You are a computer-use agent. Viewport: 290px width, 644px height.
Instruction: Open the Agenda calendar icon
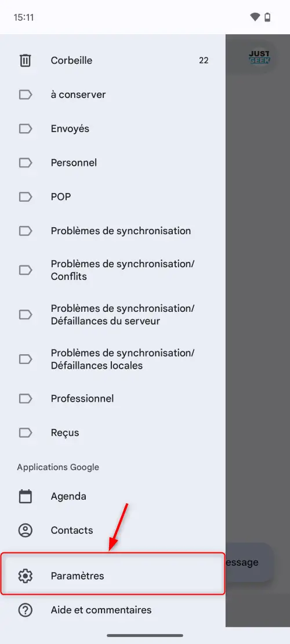pyautogui.click(x=26, y=496)
